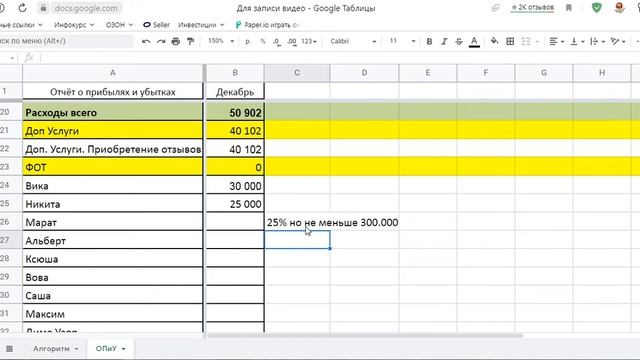The image size is (640, 360).
Task: Select the 'Максим' cell
Action: point(113,314)
